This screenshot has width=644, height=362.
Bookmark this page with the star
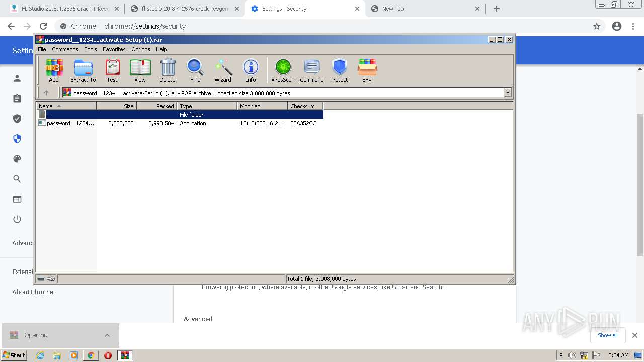pyautogui.click(x=597, y=26)
